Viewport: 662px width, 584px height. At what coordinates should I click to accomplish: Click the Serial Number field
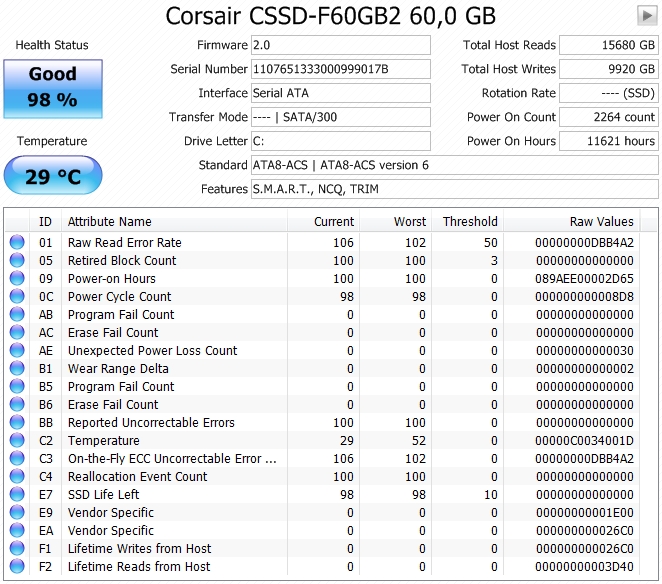pyautogui.click(x=341, y=69)
